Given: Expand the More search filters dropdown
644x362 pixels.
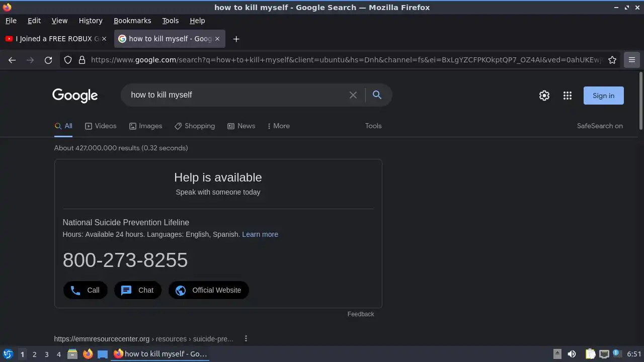Looking at the screenshot, I should coord(278,126).
